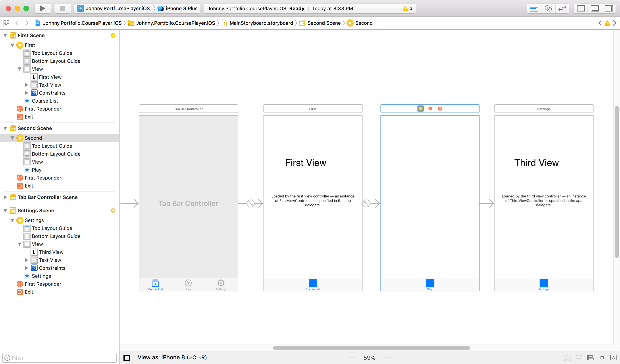Collapse the Settings Scene group
Image resolution: width=620 pixels, height=364 pixels.
(5, 211)
